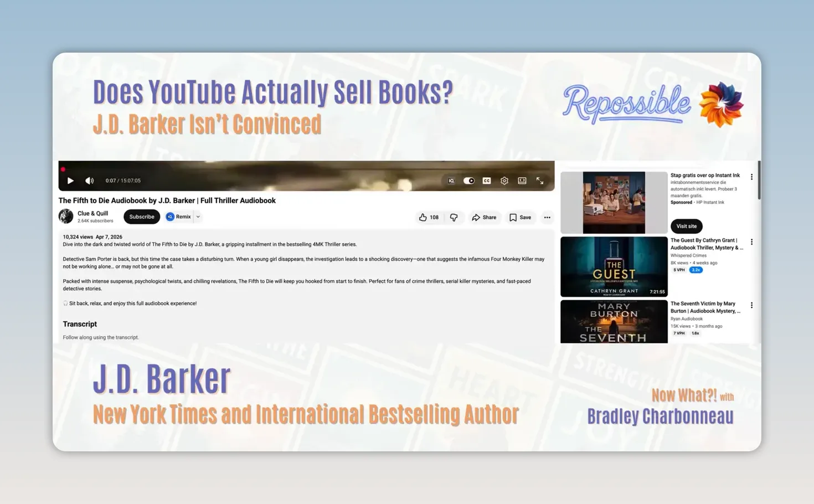Viewport: 814px width, 504px height.
Task: Click the Remix button
Action: (179, 217)
